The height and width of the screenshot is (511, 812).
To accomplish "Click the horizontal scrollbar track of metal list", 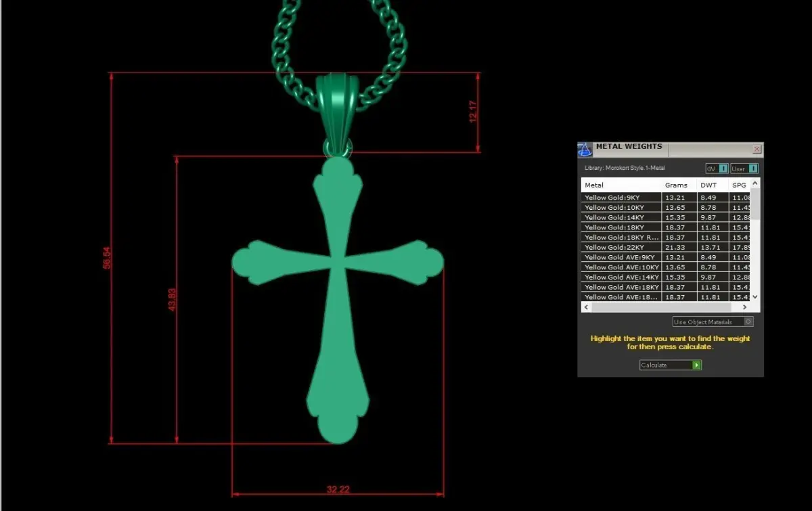I will [667, 307].
